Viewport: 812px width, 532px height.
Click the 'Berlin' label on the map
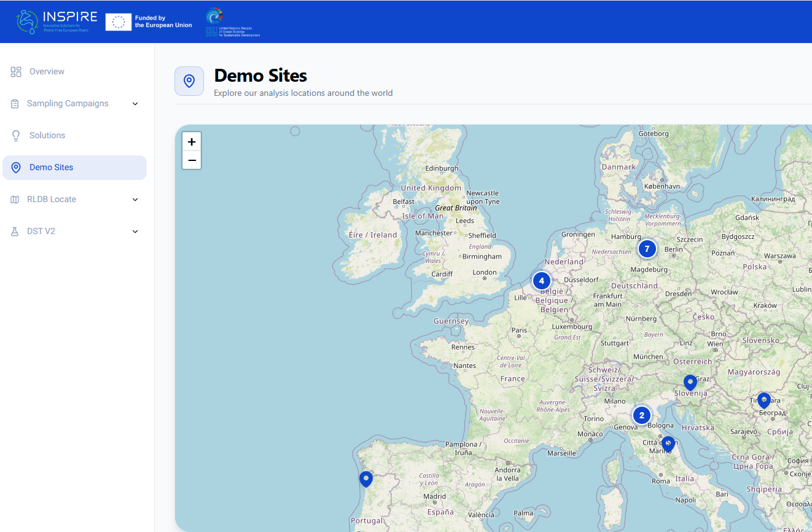673,249
